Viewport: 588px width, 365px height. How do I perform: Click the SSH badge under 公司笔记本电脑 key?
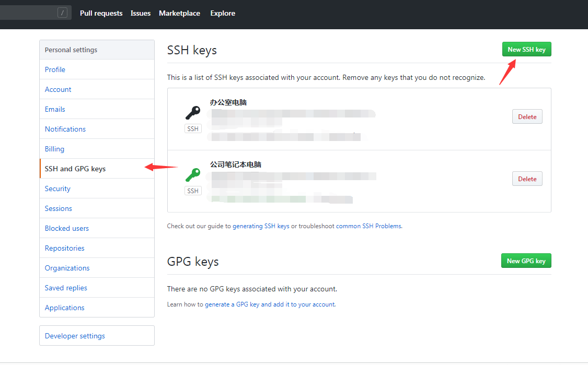point(193,191)
